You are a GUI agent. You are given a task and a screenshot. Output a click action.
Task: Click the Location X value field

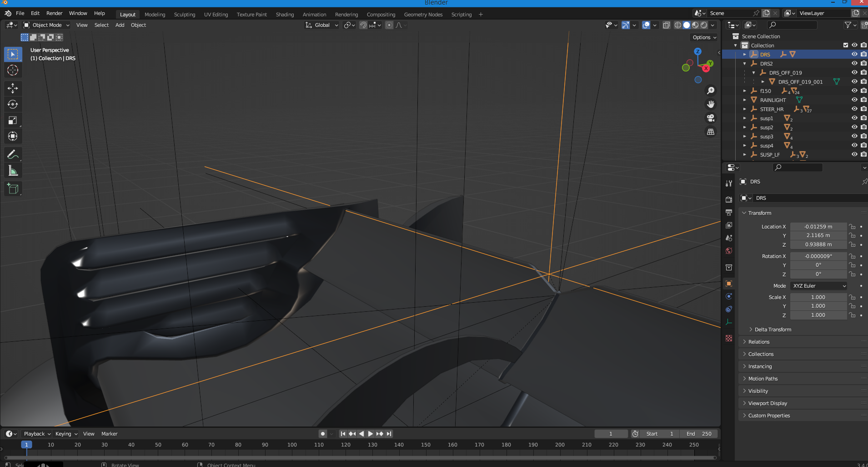click(818, 227)
